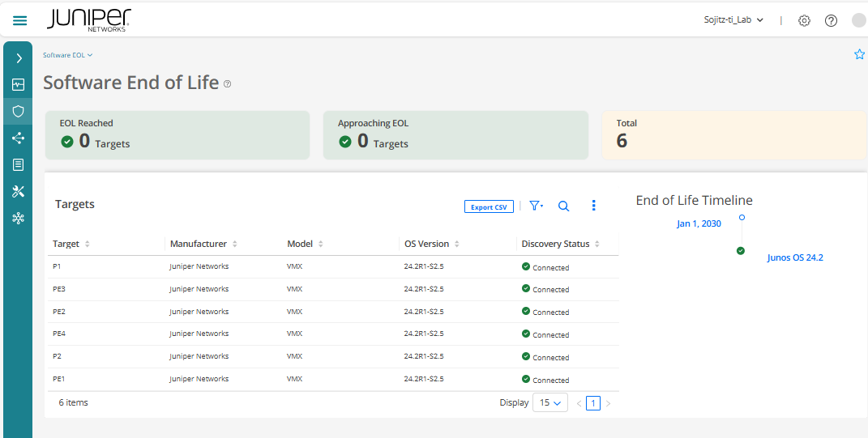Image resolution: width=868 pixels, height=438 pixels.
Task: Open the table filter funnel menu
Action: (x=536, y=206)
